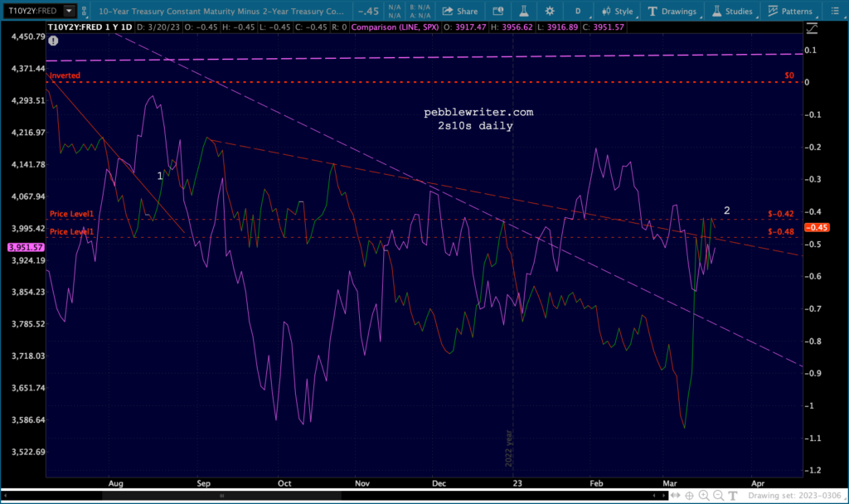Open the T10Y2Y:FRED symbol dropdown arrow
Viewport: 849px width, 504px height.
click(x=69, y=11)
